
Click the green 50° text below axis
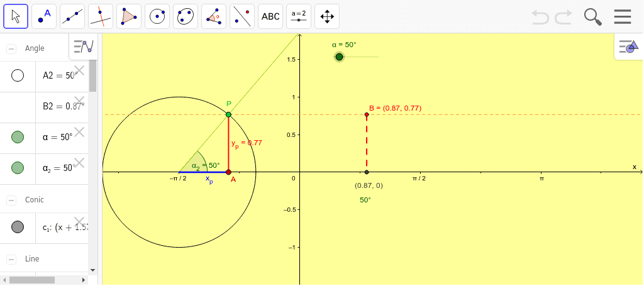(365, 201)
